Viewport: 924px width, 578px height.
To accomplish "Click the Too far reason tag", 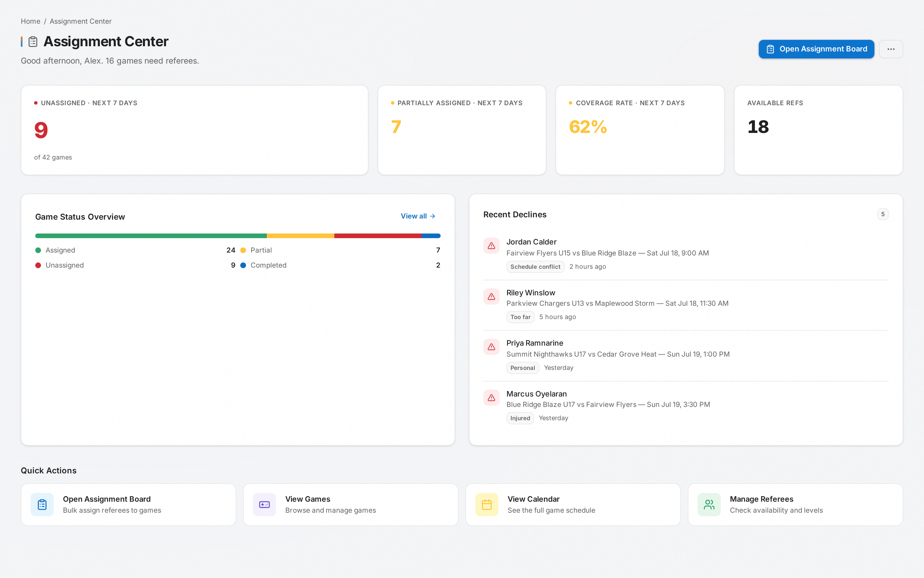I will point(520,317).
